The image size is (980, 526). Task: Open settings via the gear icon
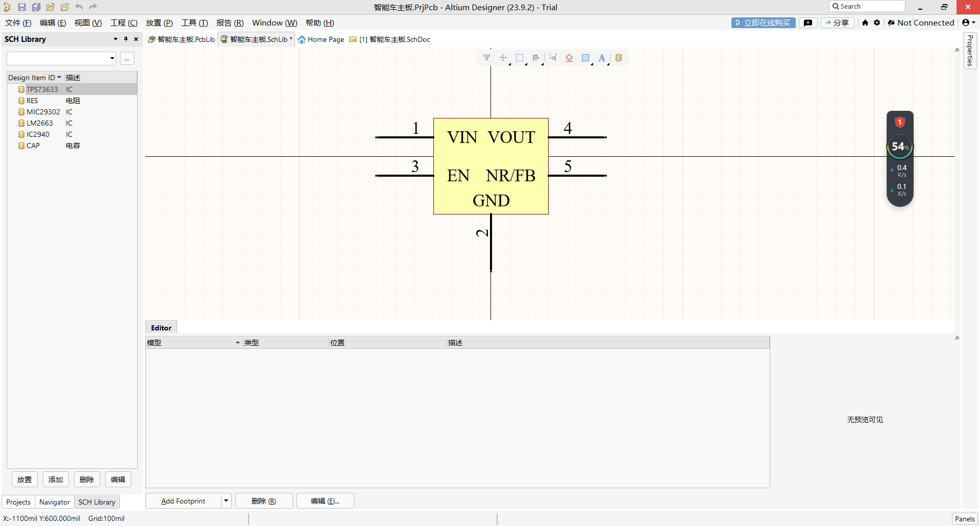click(x=877, y=22)
